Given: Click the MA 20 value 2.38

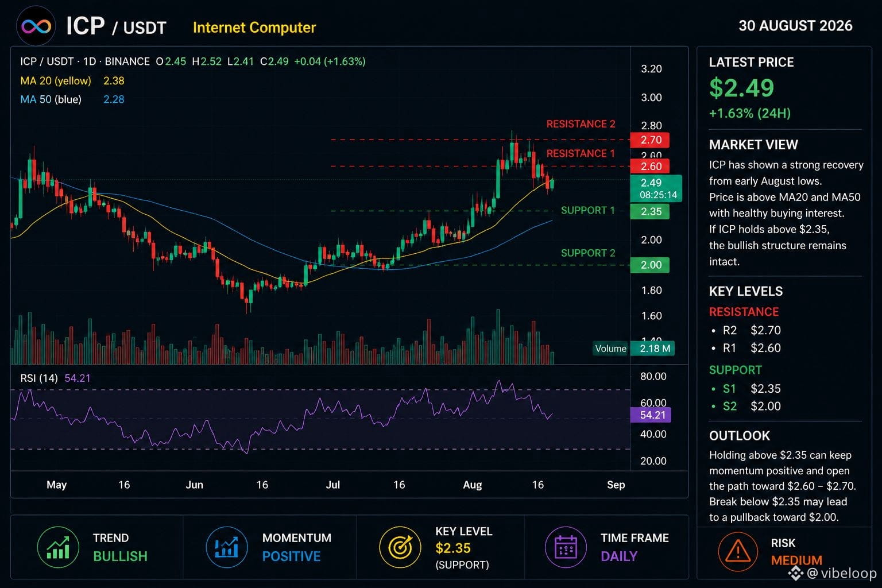Looking at the screenshot, I should click(x=114, y=81).
